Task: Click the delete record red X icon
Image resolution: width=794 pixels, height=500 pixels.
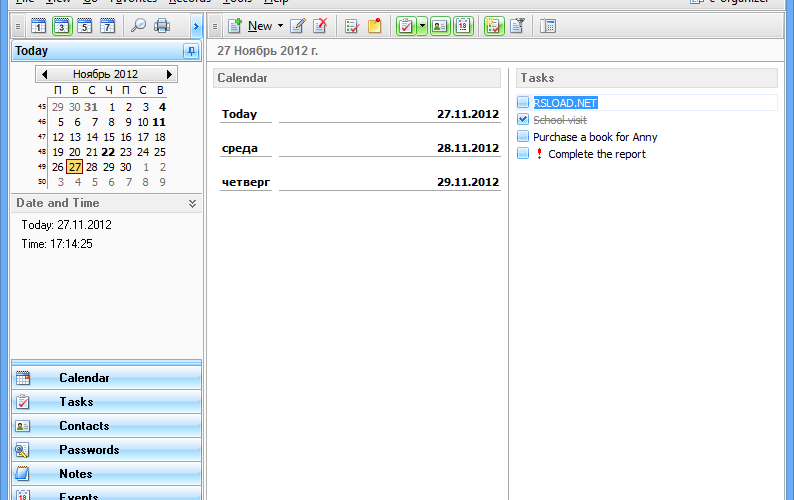Action: [321, 26]
